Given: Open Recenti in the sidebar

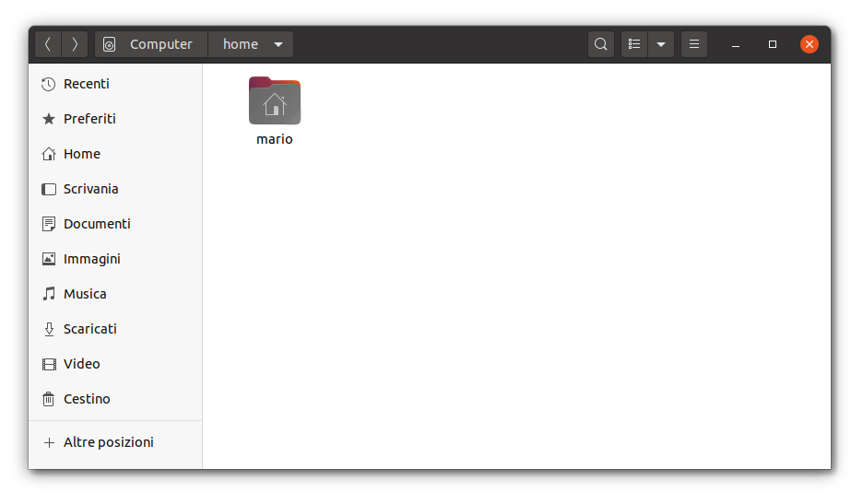Looking at the screenshot, I should tap(86, 84).
